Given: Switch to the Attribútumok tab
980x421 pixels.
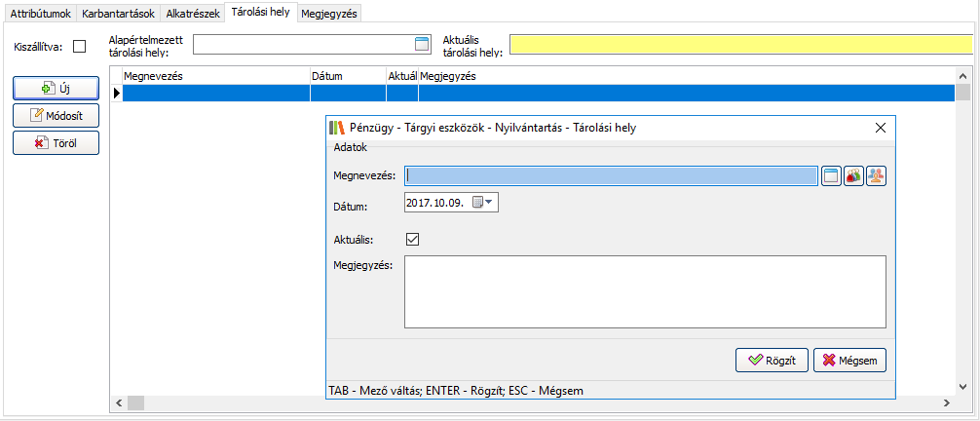Looking at the screenshot, I should coord(40,15).
